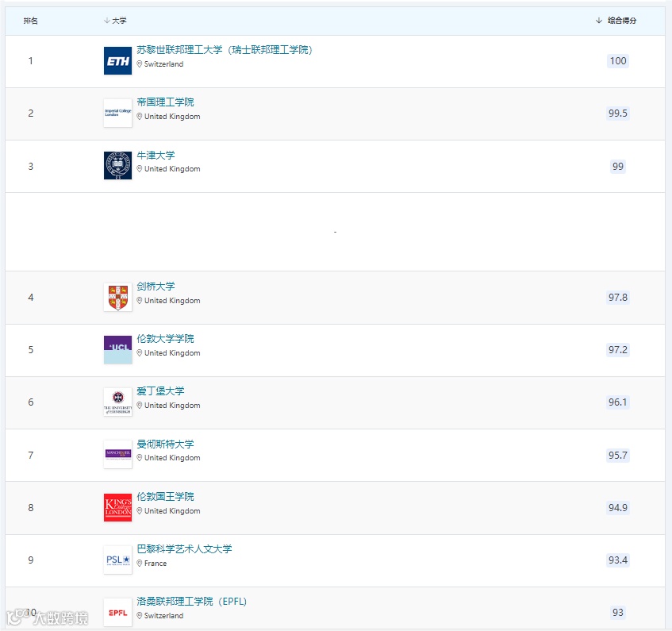Click the University of Manchester logo
672x631 pixels.
(x=118, y=454)
